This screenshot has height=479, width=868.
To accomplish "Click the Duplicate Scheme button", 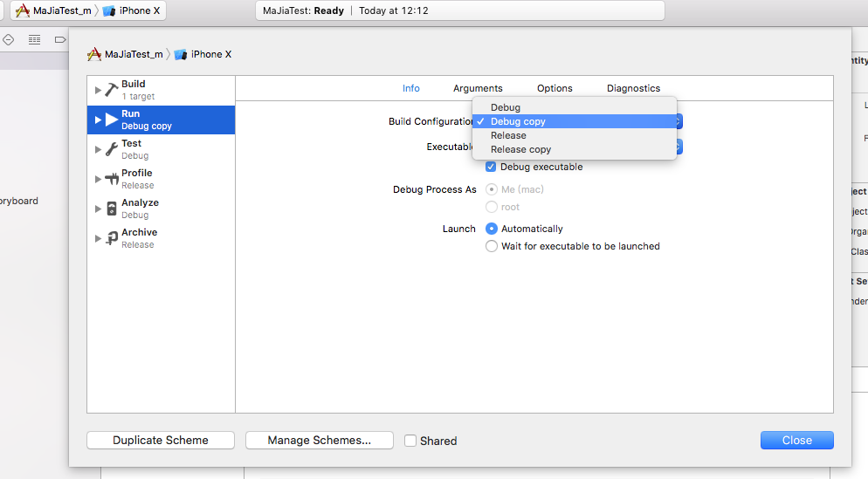I will pos(161,441).
